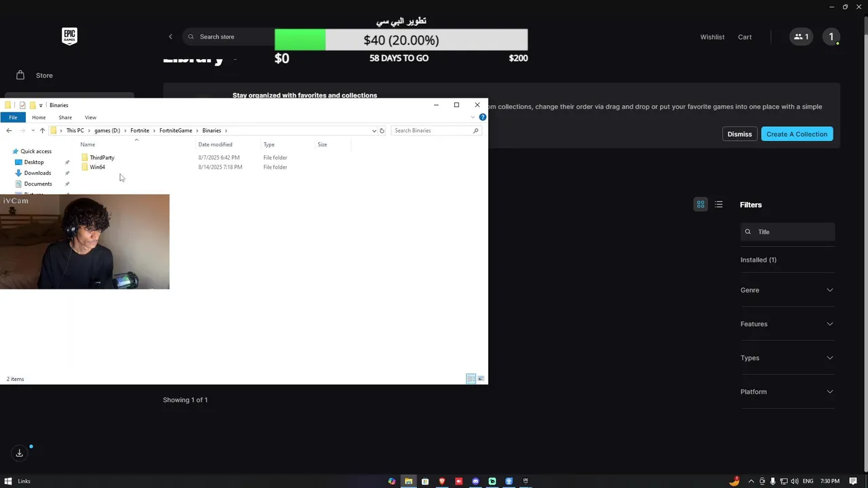This screenshot has height=488, width=868.
Task: Dismiss the collections banner
Action: click(739, 134)
